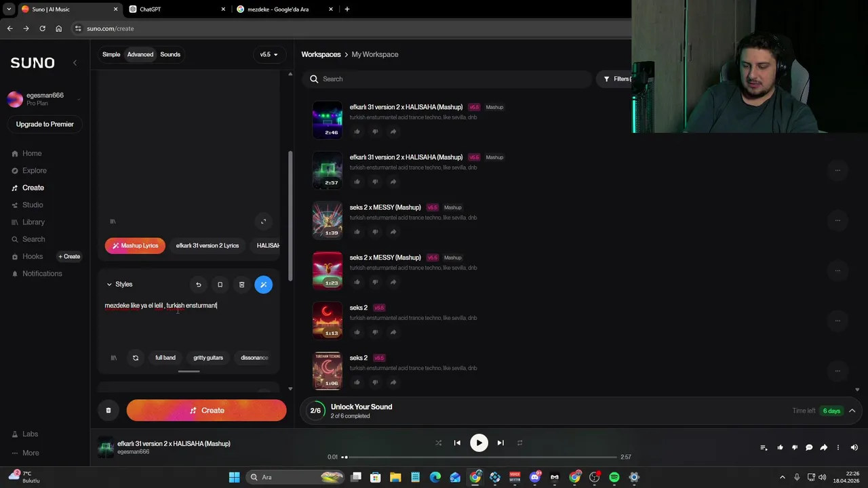Add the gritty guitars style tag

click(208, 358)
